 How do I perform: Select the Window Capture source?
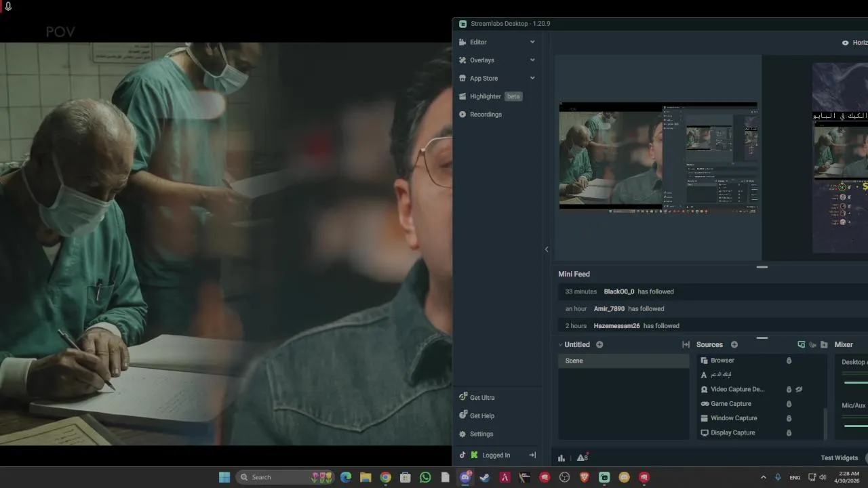[734, 418]
